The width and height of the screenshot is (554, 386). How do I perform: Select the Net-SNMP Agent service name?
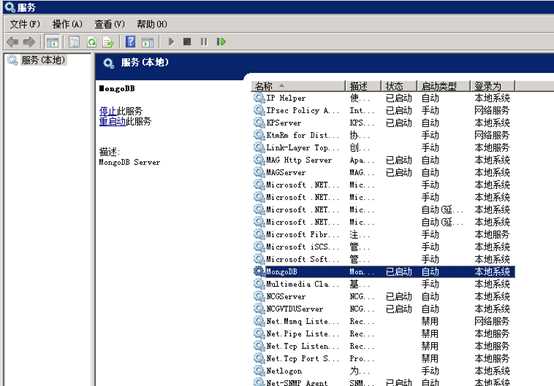tap(297, 382)
